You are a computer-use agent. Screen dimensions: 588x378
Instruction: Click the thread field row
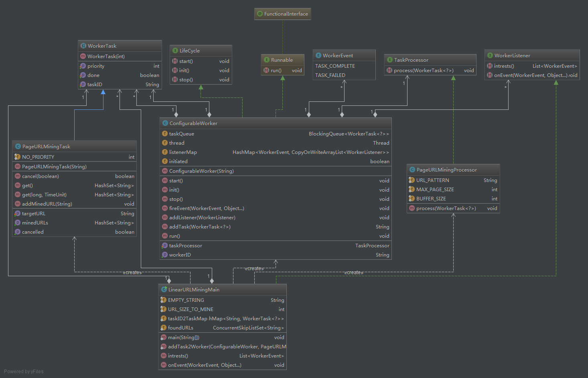[276, 143]
